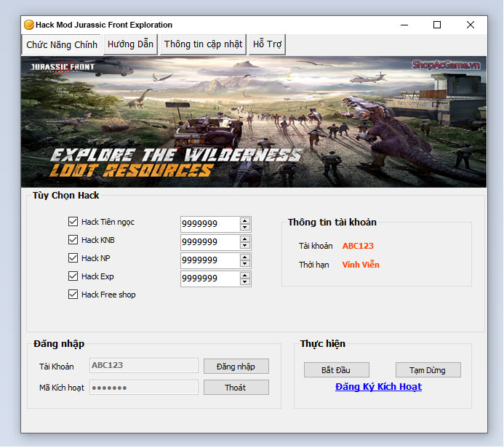The height and width of the screenshot is (448, 504).
Task: Disable the Hack NP checkbox
Action: click(x=73, y=258)
